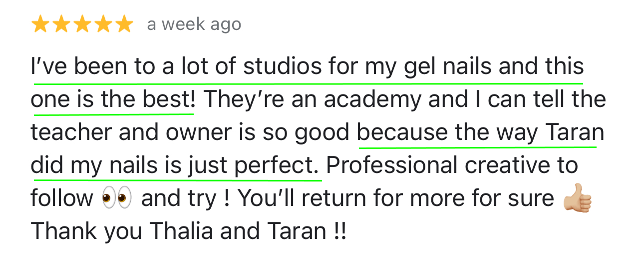Click underlined text 'because the way Taran'
The width and height of the screenshot is (644, 262).
(481, 132)
